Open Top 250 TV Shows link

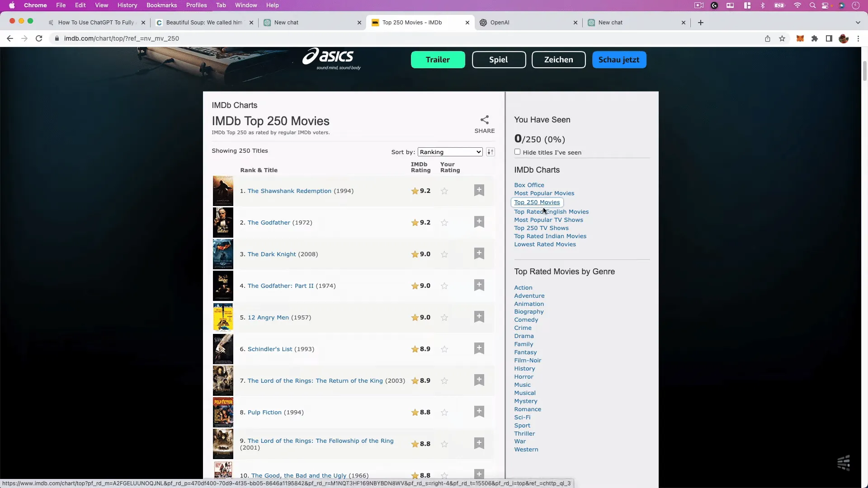[541, 228]
